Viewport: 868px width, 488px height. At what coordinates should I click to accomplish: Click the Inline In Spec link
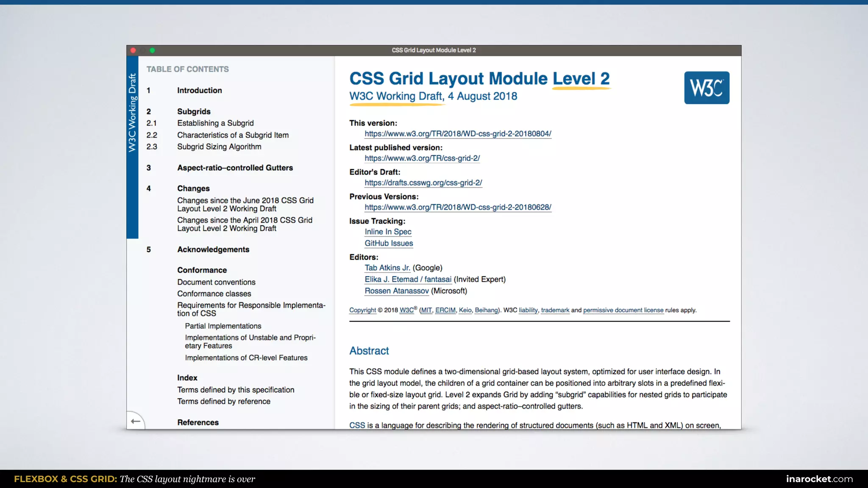[388, 232]
